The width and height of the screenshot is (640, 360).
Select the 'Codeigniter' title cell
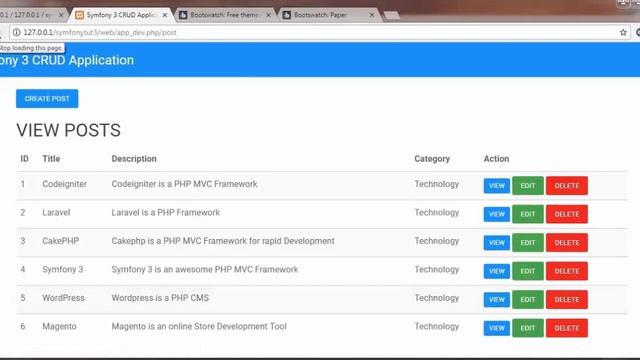click(x=64, y=184)
